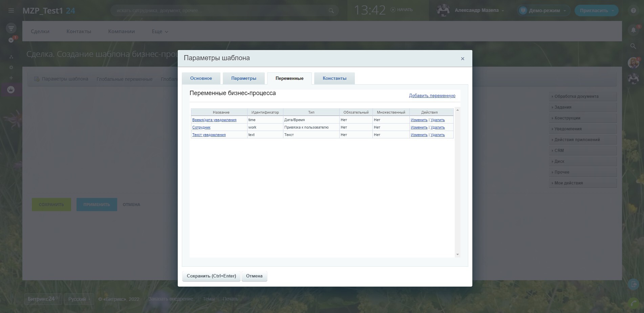The height and width of the screenshot is (313, 644).
Task: Click the Тип column header
Action: pyautogui.click(x=311, y=112)
